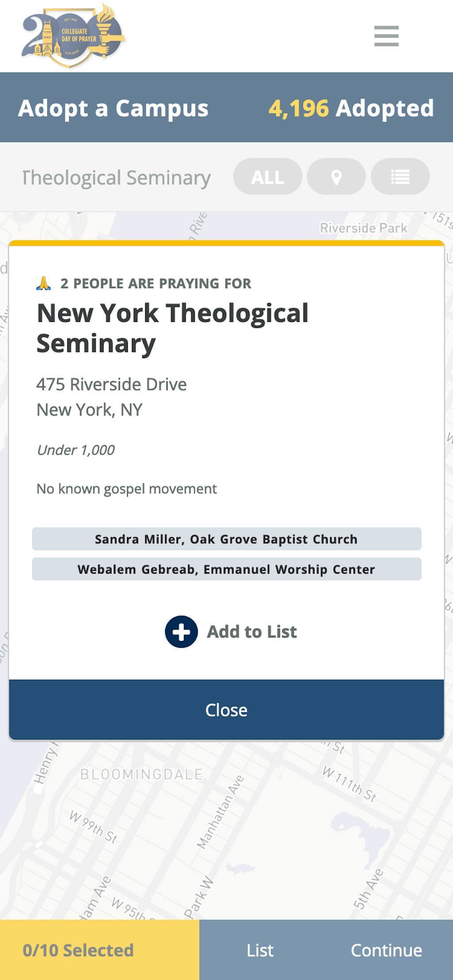Screen dimensions: 453x980
Task: Click the Collegiate Day of Prayer logo
Action: 73,36
